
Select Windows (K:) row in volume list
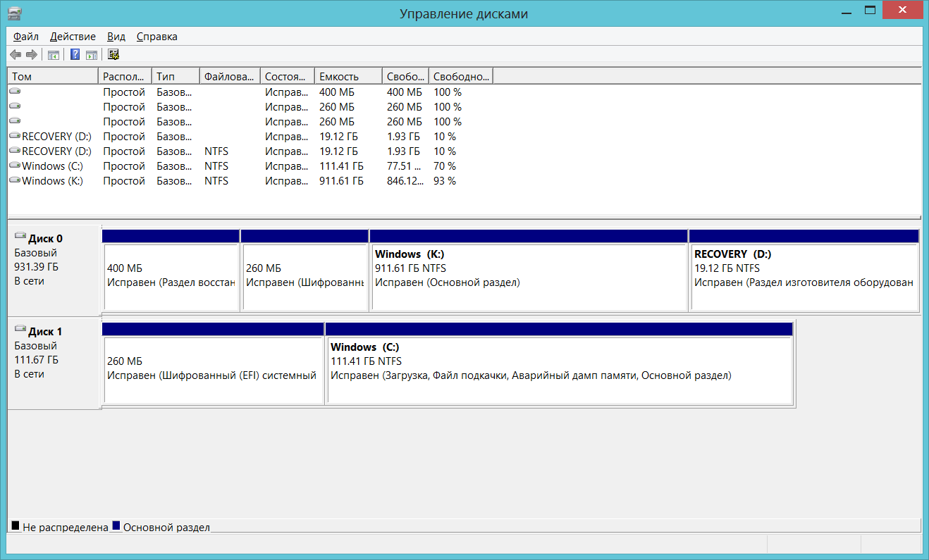(52, 181)
